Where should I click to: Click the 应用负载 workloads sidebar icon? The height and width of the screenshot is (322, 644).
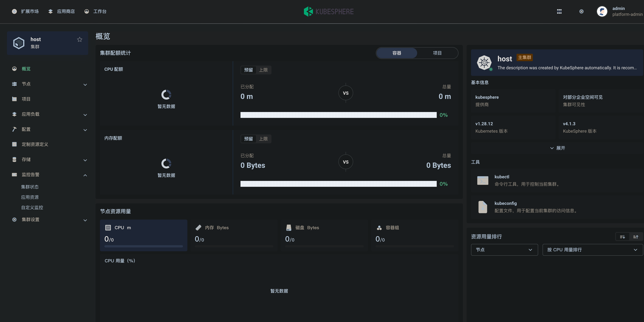tap(15, 114)
